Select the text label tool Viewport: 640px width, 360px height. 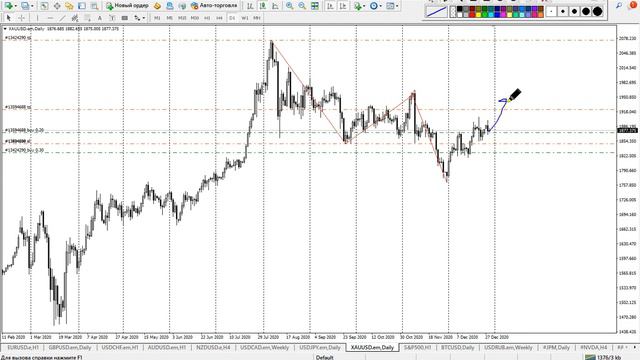(x=112, y=18)
